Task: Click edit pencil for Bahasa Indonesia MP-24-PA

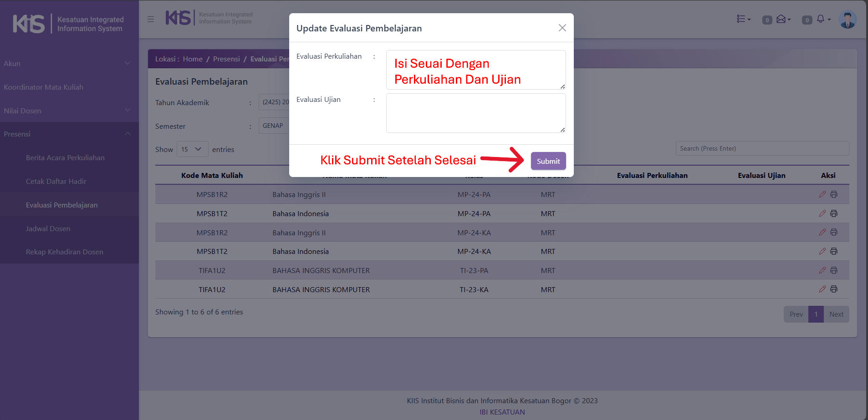Action: (822, 213)
